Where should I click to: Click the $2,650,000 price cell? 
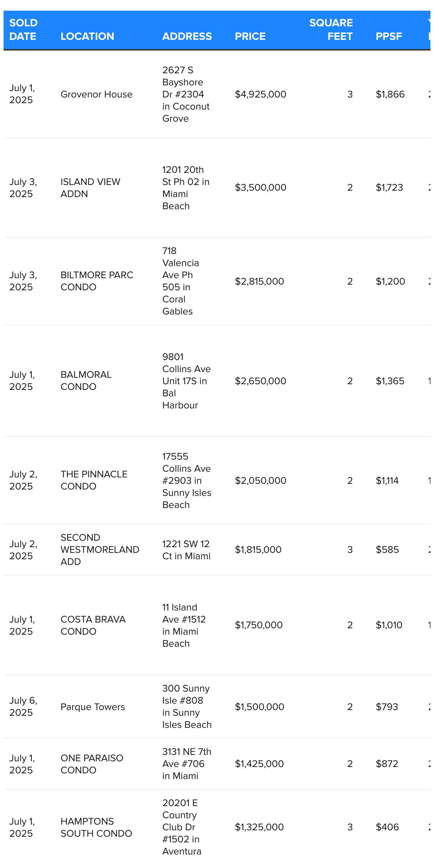point(260,381)
